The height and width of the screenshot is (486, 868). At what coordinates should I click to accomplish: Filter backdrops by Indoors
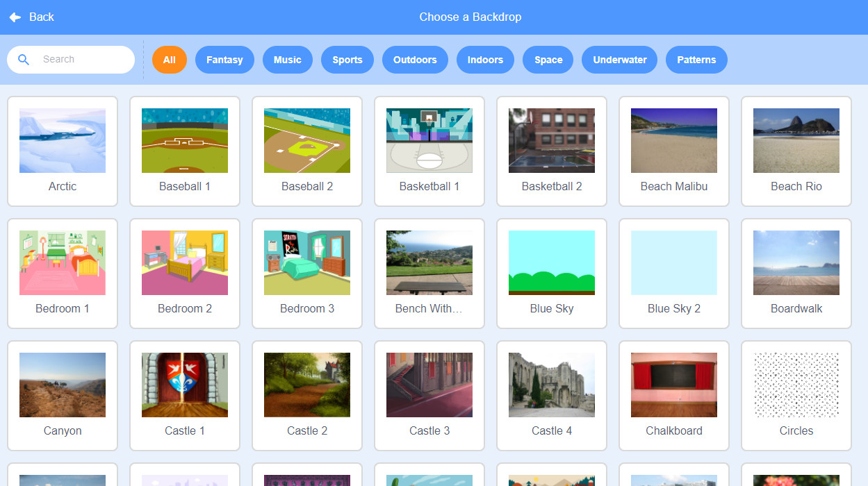(x=485, y=60)
